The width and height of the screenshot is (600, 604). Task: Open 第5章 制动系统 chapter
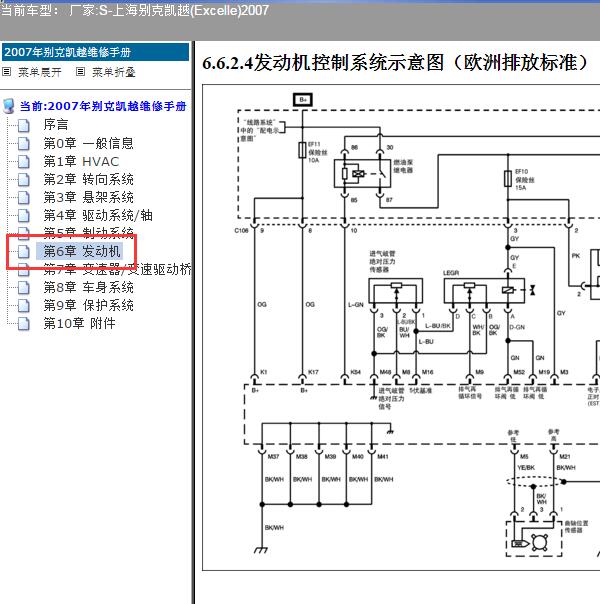pos(88,232)
